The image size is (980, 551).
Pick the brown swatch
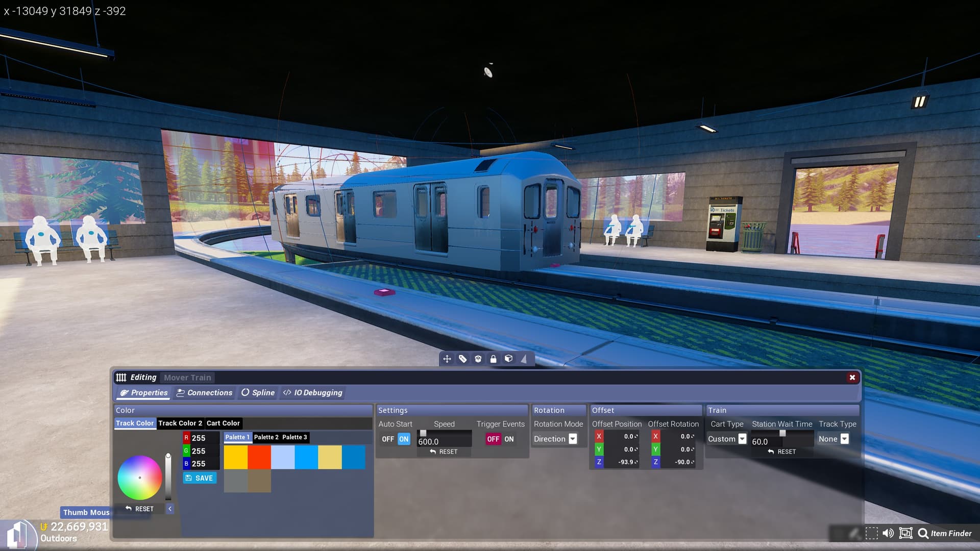tap(259, 481)
